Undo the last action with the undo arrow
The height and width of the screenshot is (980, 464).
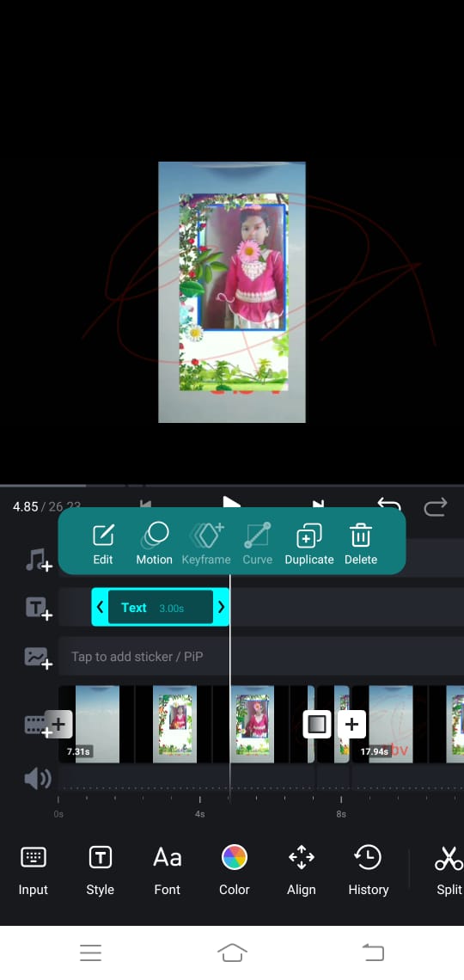tap(389, 505)
